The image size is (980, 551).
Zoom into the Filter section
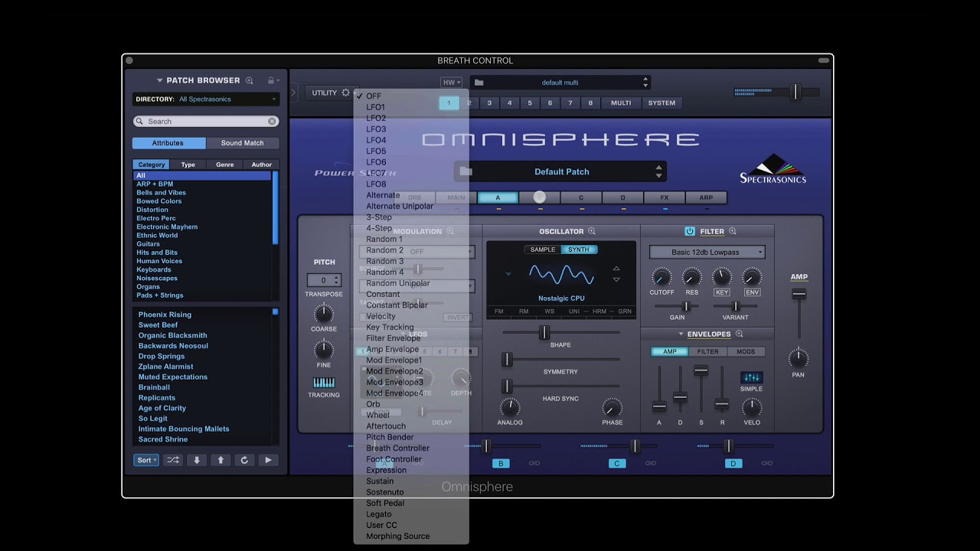(733, 231)
